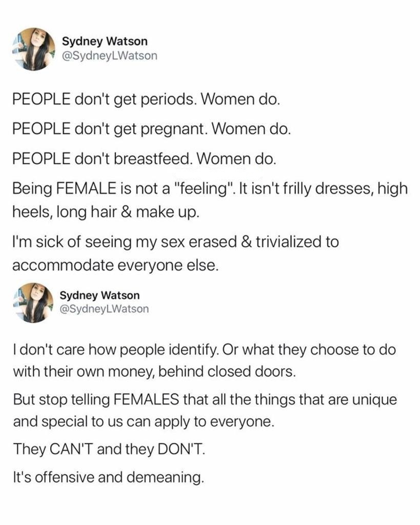
Task: Click 'I'm sick of seeing my sex erased' line
Action: pyautogui.click(x=174, y=241)
